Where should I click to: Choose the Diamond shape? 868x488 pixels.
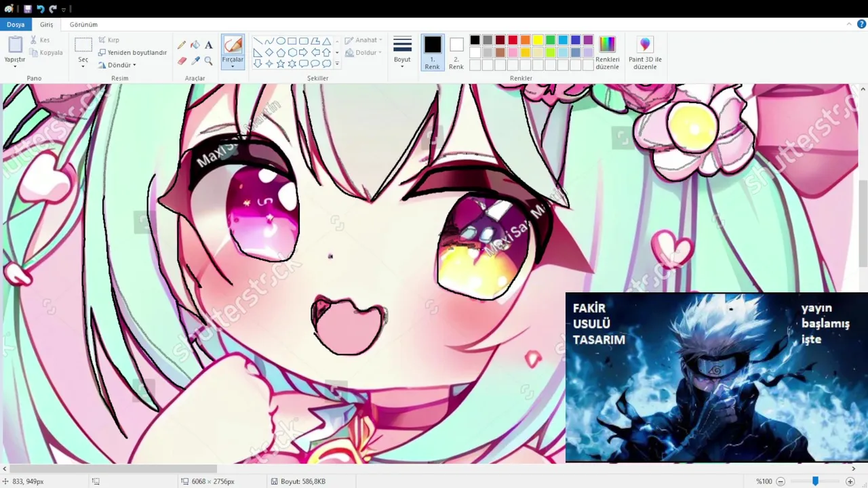click(x=269, y=52)
